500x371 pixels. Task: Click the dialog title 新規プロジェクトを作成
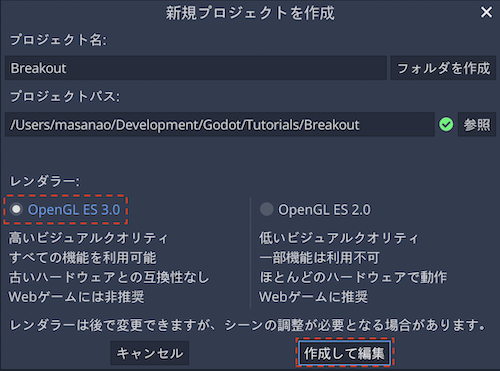[250, 13]
